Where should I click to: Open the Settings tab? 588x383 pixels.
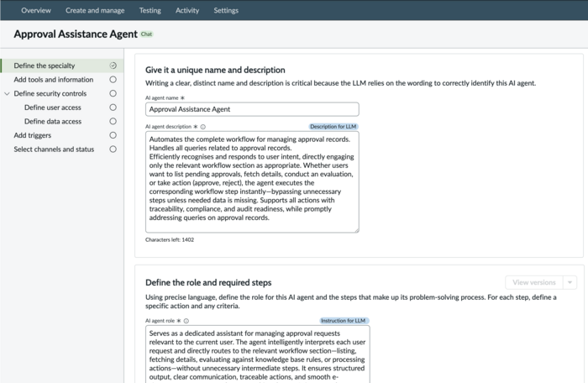click(x=226, y=11)
